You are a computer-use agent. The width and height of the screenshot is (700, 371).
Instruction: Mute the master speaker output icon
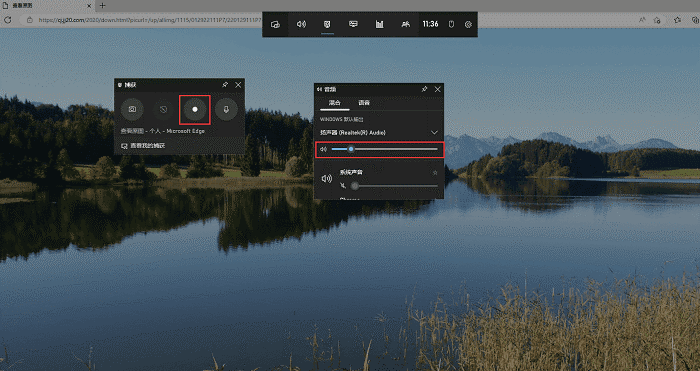[x=323, y=149]
